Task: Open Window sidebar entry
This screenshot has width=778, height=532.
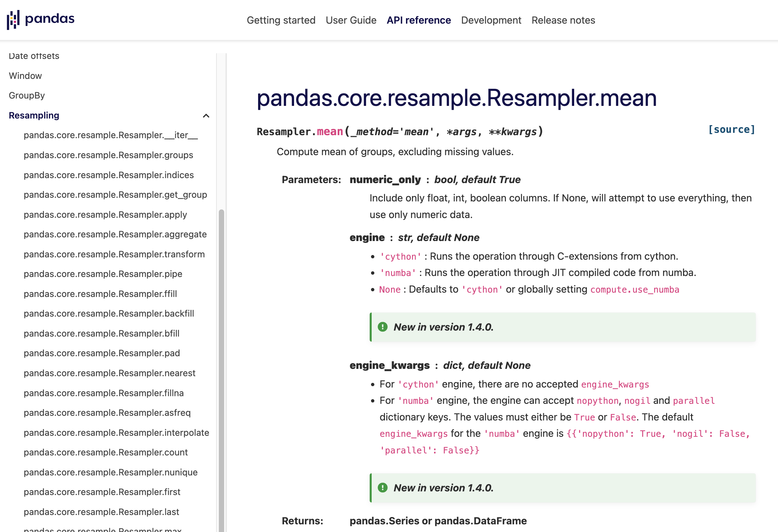Action: tap(25, 76)
